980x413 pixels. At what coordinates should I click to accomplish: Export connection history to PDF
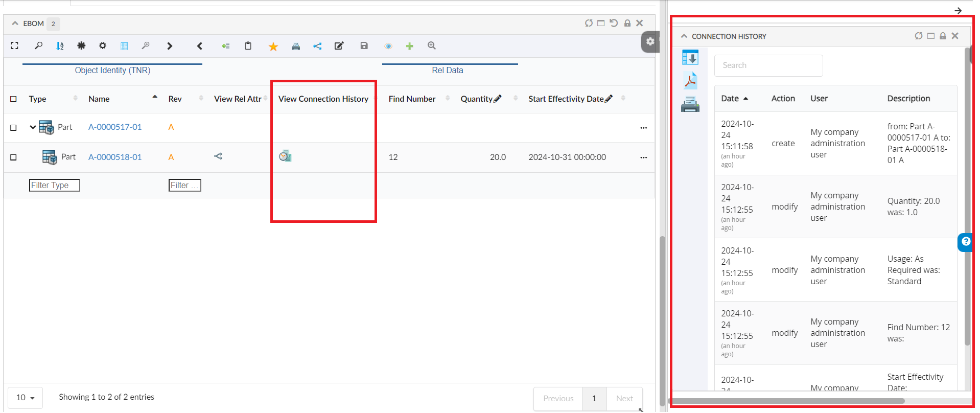[x=690, y=81]
